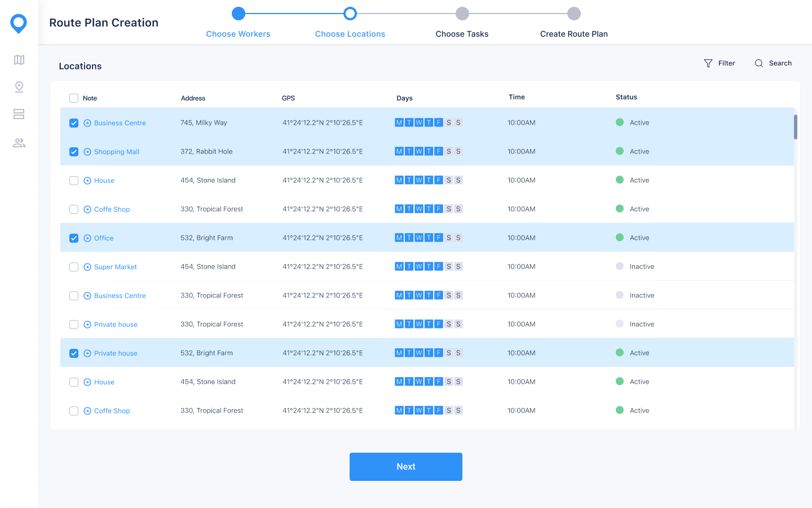Uncheck the Business Centre 745 Milky Way checkbox
The width and height of the screenshot is (812, 508).
74,123
